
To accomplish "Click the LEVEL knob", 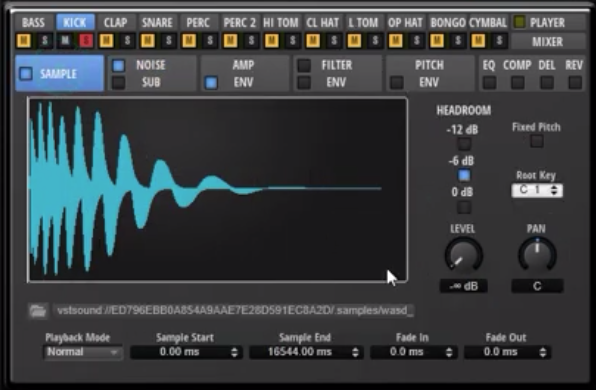I will [x=463, y=255].
